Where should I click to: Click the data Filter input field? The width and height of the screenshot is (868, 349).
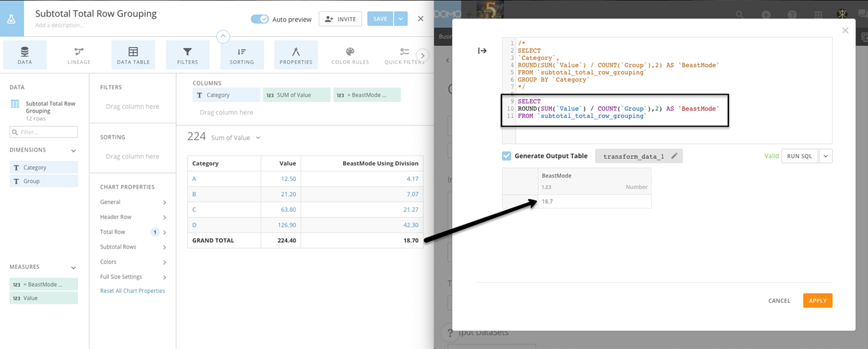pyautogui.click(x=43, y=132)
